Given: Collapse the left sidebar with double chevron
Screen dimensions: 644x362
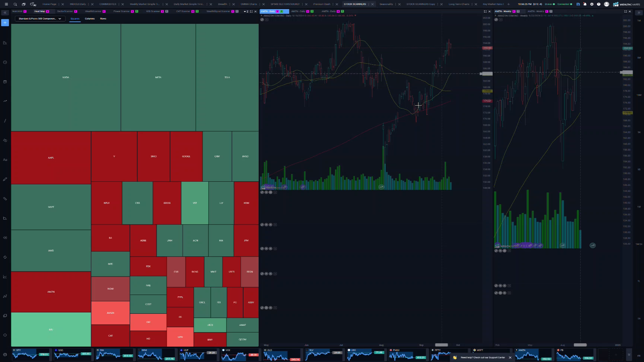Looking at the screenshot, I should pyautogui.click(x=5, y=13).
